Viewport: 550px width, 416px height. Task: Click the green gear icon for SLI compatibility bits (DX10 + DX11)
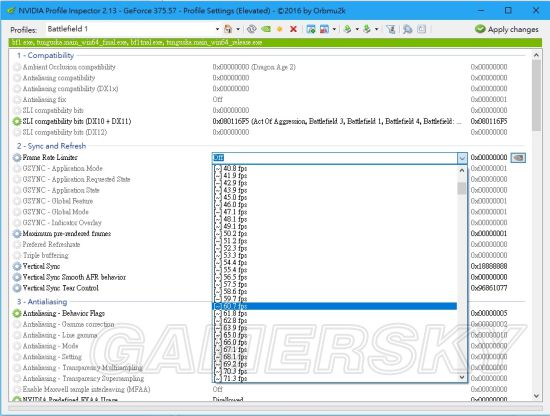(17, 121)
